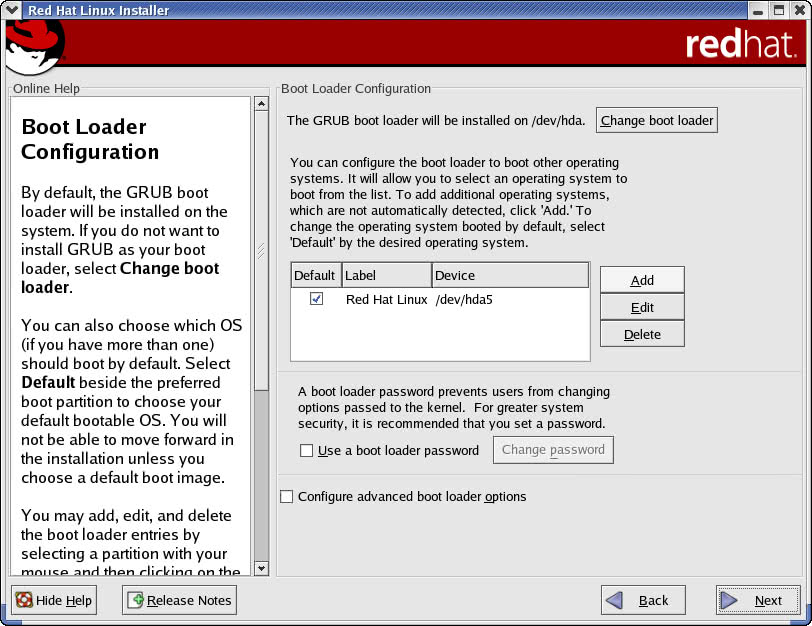
Task: Add a new boot loader entry
Action: [642, 280]
